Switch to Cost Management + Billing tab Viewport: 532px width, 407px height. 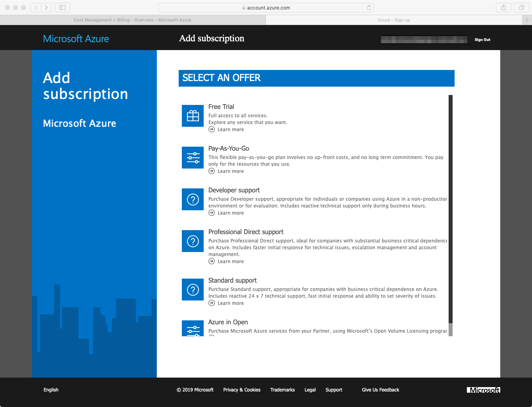pos(133,20)
